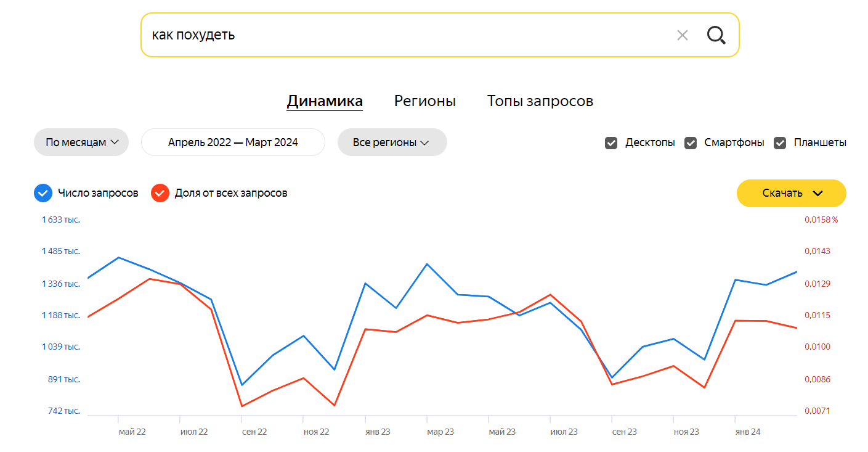Click the июл 23 timeline label

click(564, 432)
